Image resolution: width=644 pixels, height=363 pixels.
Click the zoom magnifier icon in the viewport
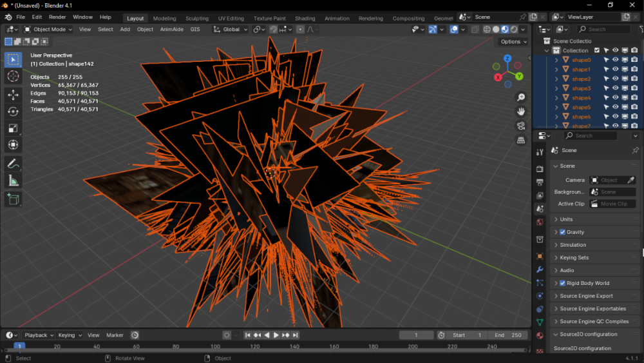(x=521, y=97)
